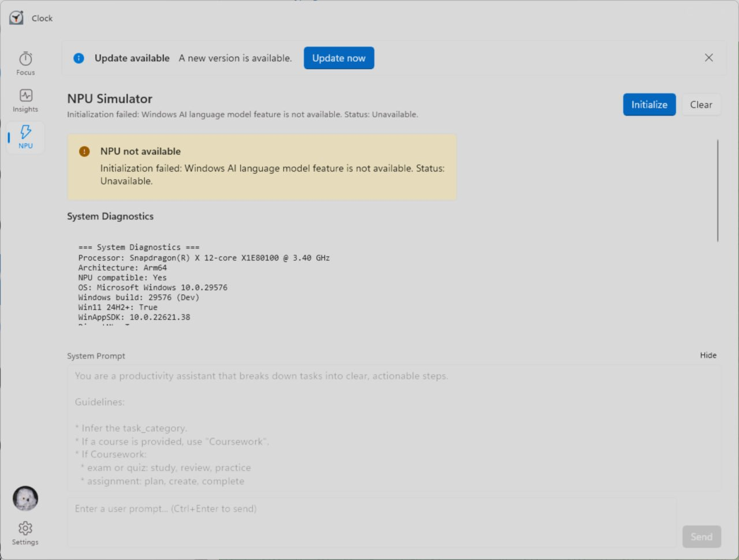Click the orange warning icon in NPU alert
Image resolution: width=739 pixels, height=560 pixels.
84,152
